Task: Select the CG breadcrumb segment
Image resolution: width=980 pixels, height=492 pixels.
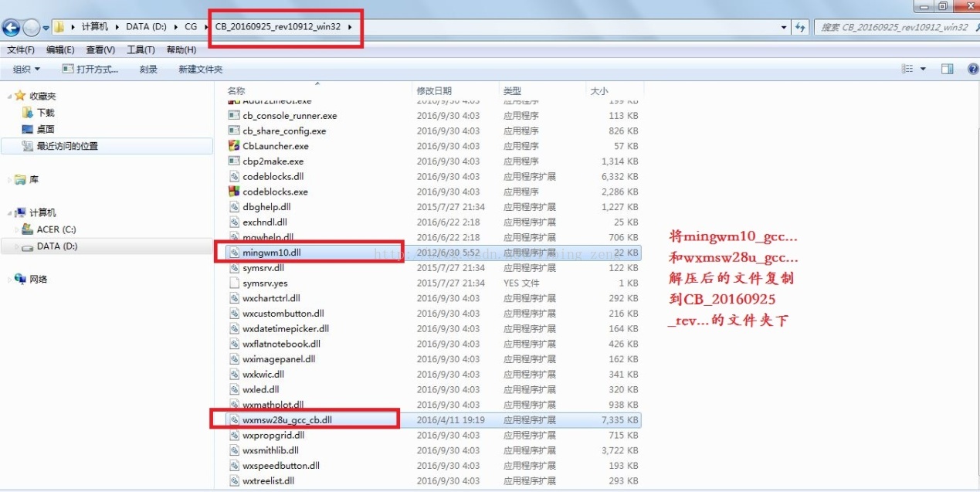Action: click(190, 27)
